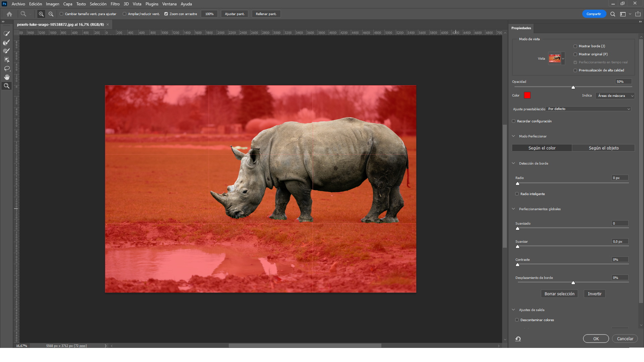
Task: Collapse the Detección de borde section
Action: (x=513, y=164)
